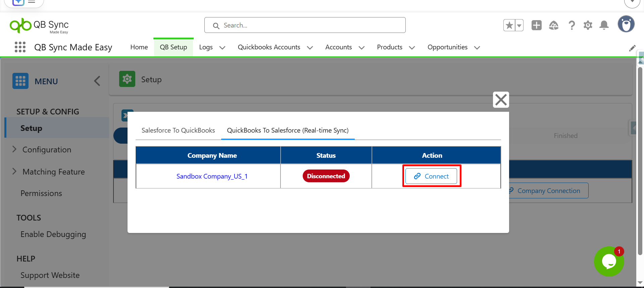Select Setup in the sidebar

57,128
